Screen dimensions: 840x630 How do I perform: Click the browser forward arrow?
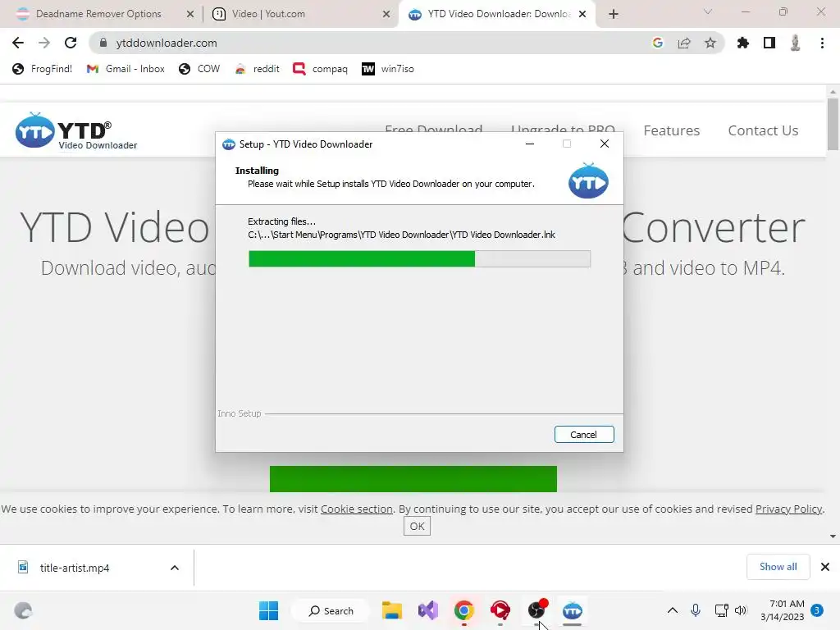[44, 43]
